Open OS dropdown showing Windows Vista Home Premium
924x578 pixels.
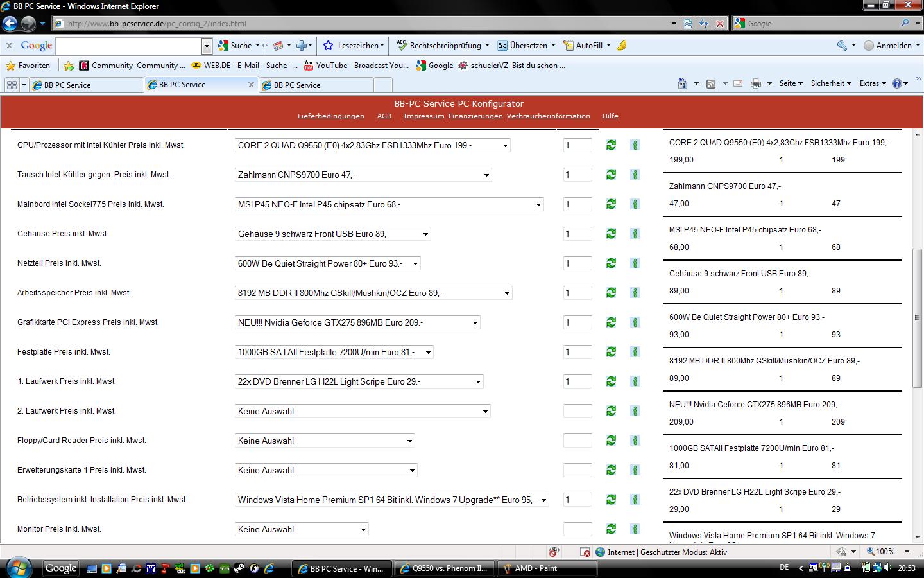(x=392, y=500)
